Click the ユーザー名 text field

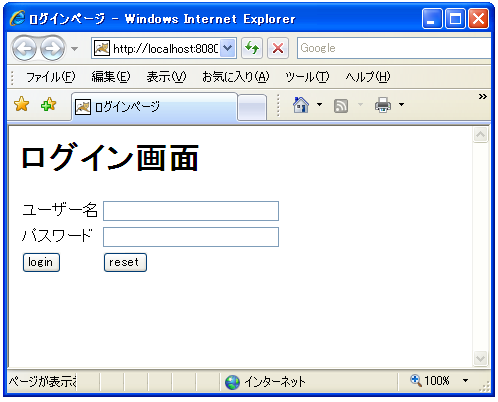191,211
